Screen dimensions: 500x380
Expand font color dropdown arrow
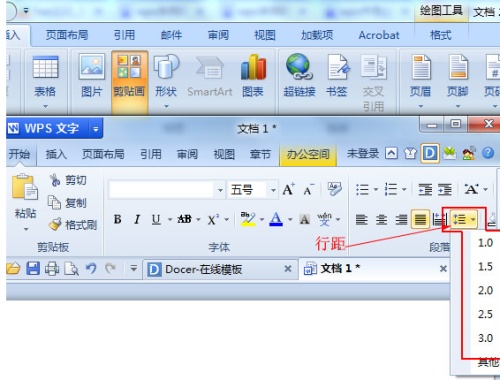(x=290, y=219)
